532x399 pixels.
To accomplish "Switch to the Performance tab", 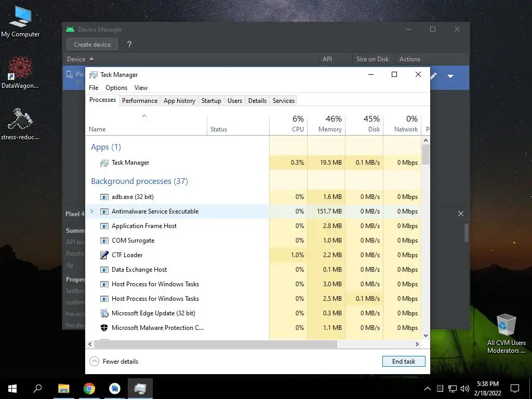I will point(140,101).
